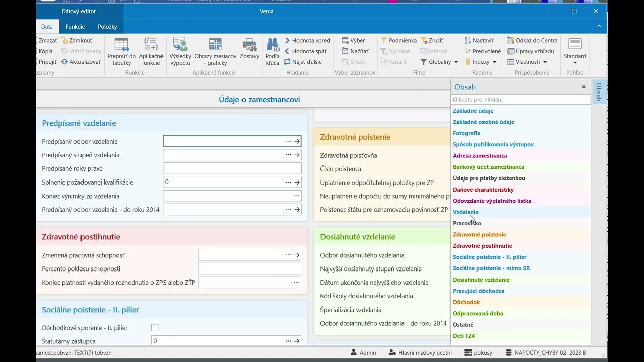The height and width of the screenshot is (362, 644).
Task: Choose Predvolené sorting
Action: coord(482,51)
